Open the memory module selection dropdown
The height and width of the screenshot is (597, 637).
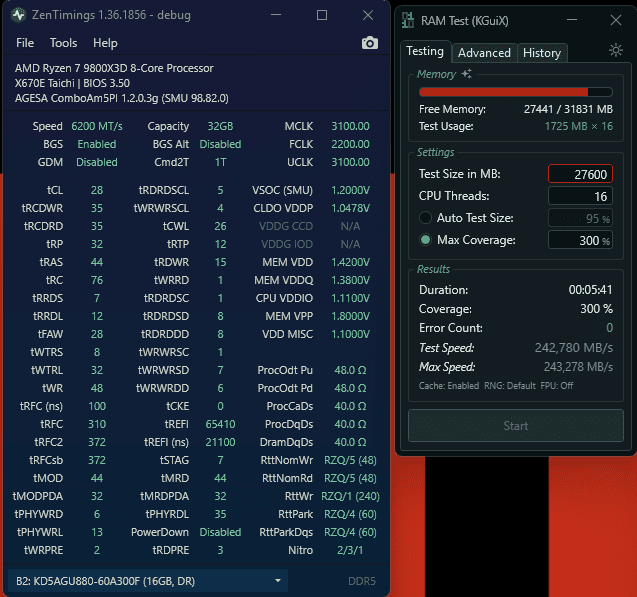pyautogui.click(x=148, y=581)
